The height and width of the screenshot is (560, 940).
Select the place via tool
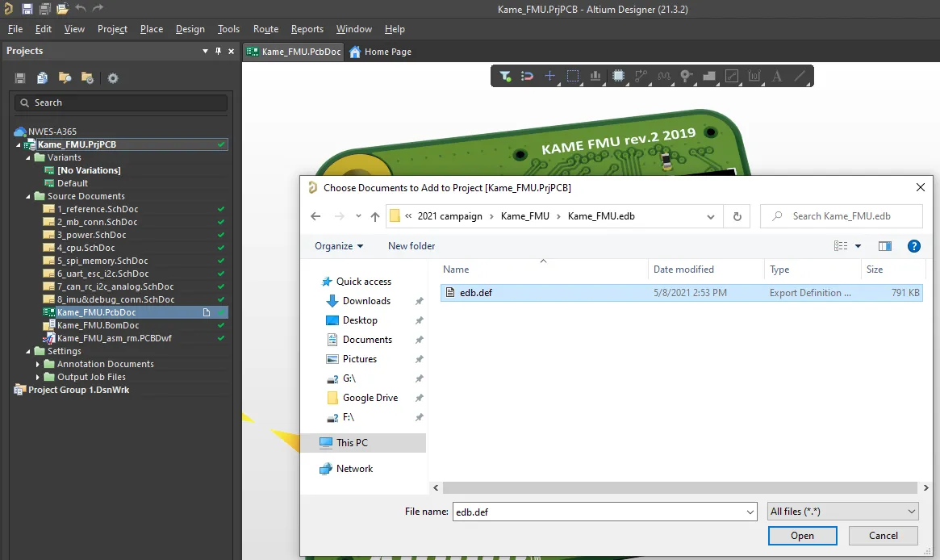[685, 76]
